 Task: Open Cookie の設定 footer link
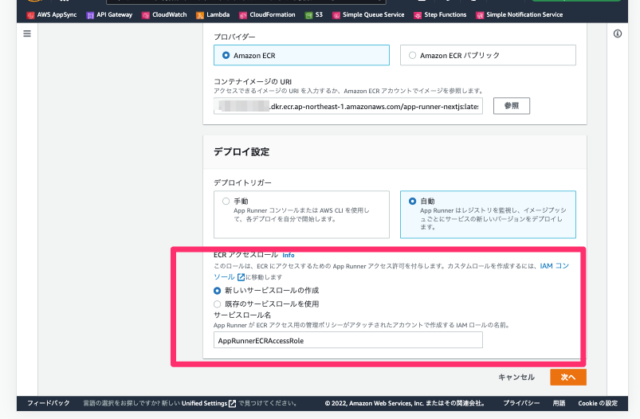598,403
